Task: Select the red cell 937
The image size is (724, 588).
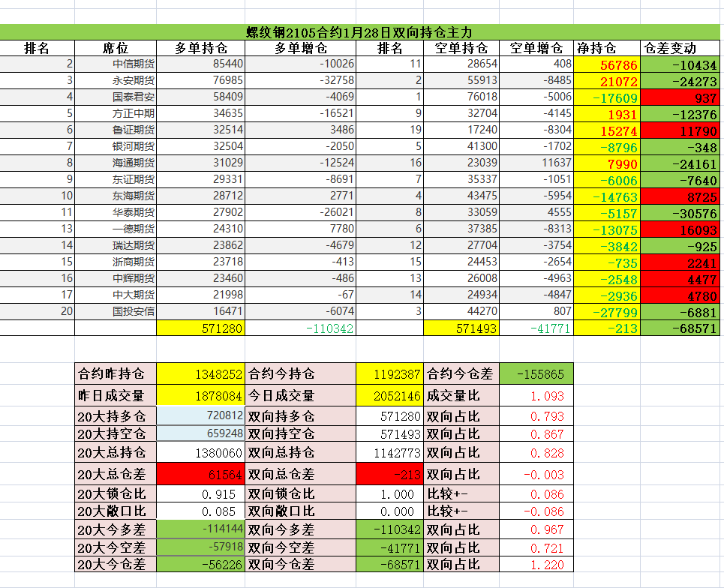Action: (x=680, y=97)
